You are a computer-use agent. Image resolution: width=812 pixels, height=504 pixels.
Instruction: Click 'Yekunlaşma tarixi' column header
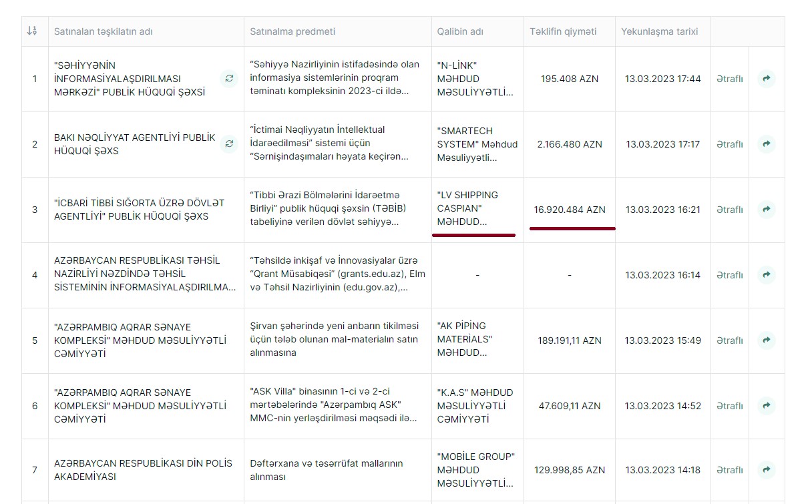pos(659,31)
